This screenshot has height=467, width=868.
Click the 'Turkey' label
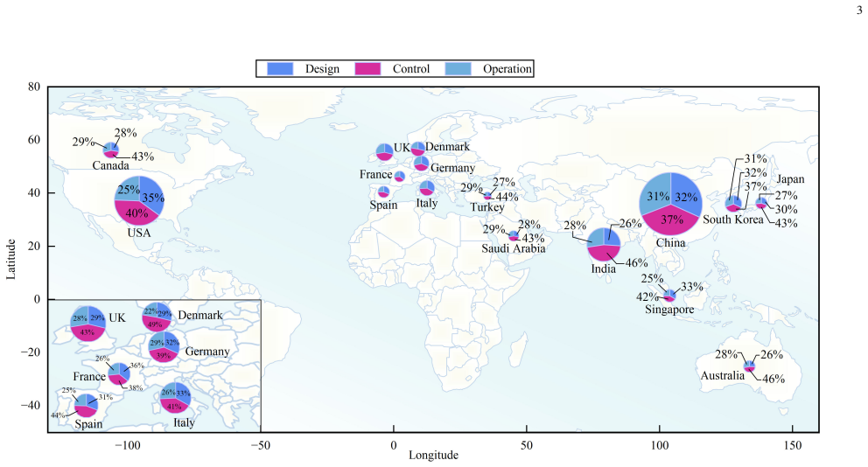487,207
